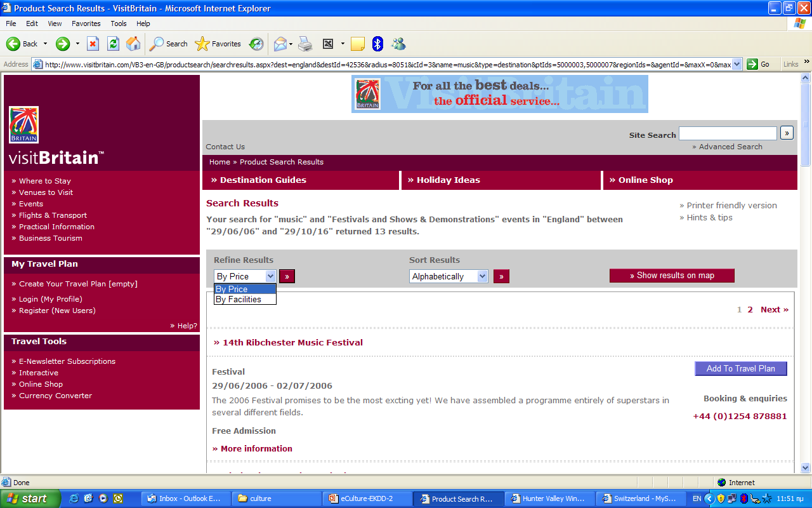Click the Internet Explorer quick launch icon
The image size is (812, 508).
74,498
